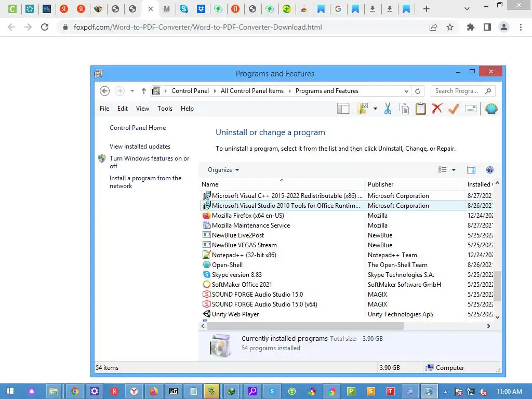
Task: Open the Help menu
Action: 187,109
